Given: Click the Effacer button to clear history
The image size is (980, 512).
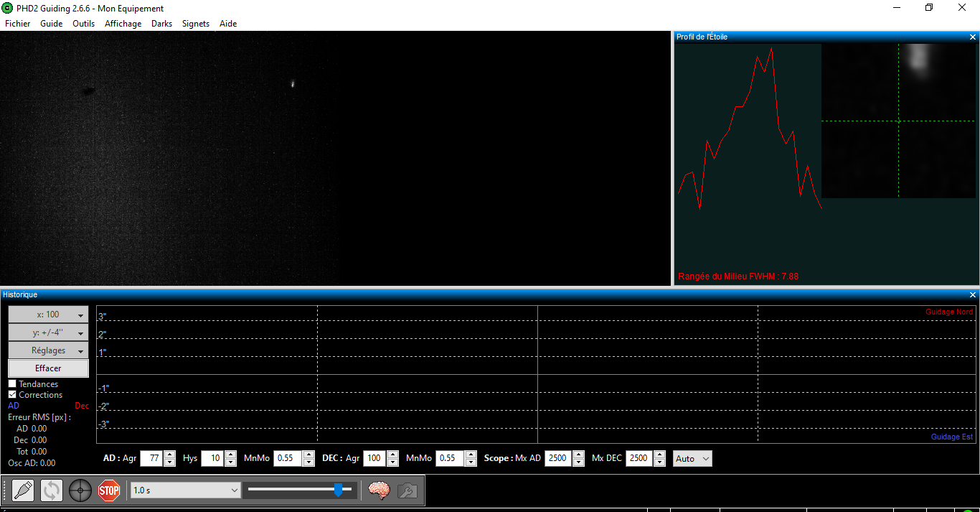Looking at the screenshot, I should [x=48, y=368].
